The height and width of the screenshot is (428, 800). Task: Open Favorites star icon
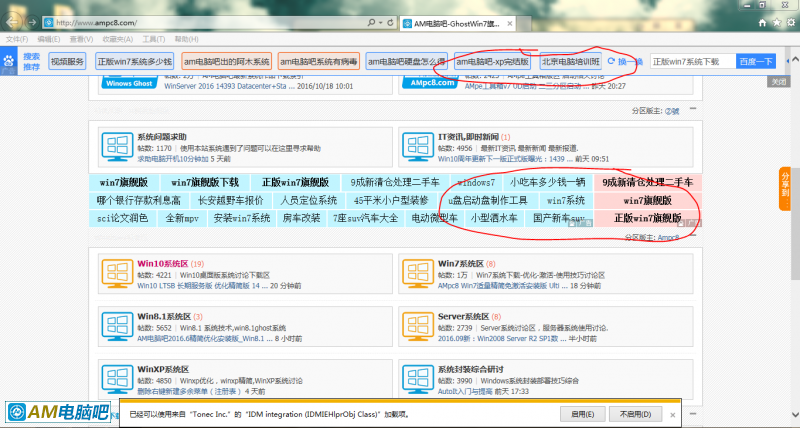click(777, 22)
